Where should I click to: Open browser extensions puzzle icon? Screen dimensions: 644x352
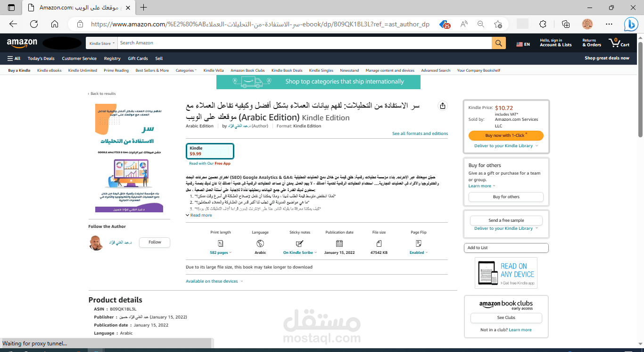[543, 24]
